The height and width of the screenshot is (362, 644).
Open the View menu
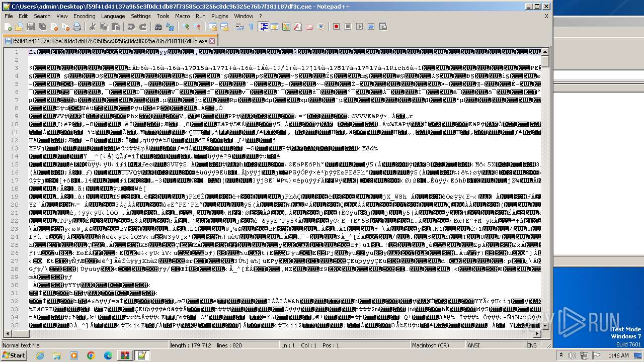click(62, 16)
